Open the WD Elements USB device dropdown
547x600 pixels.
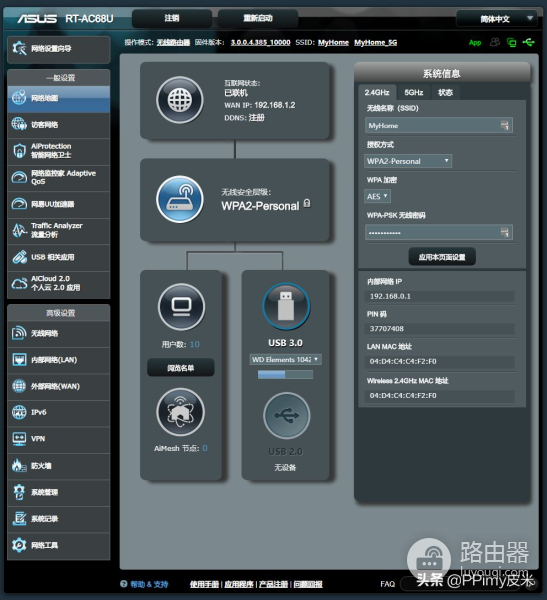pos(286,359)
